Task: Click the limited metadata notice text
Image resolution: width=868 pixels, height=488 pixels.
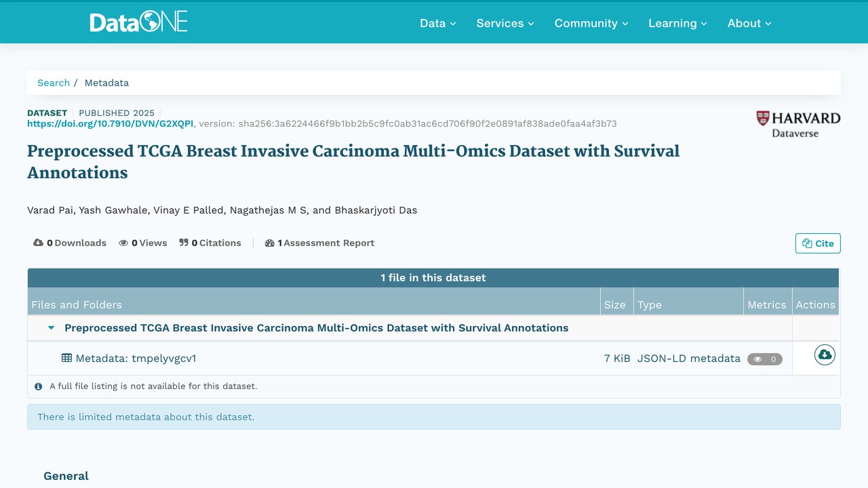Action: [x=146, y=417]
